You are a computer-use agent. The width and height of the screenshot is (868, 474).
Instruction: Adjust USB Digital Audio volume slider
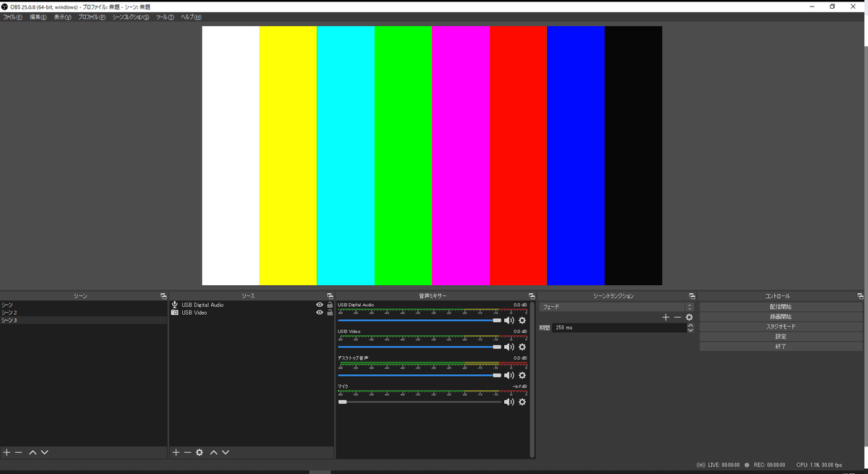tap(420, 321)
